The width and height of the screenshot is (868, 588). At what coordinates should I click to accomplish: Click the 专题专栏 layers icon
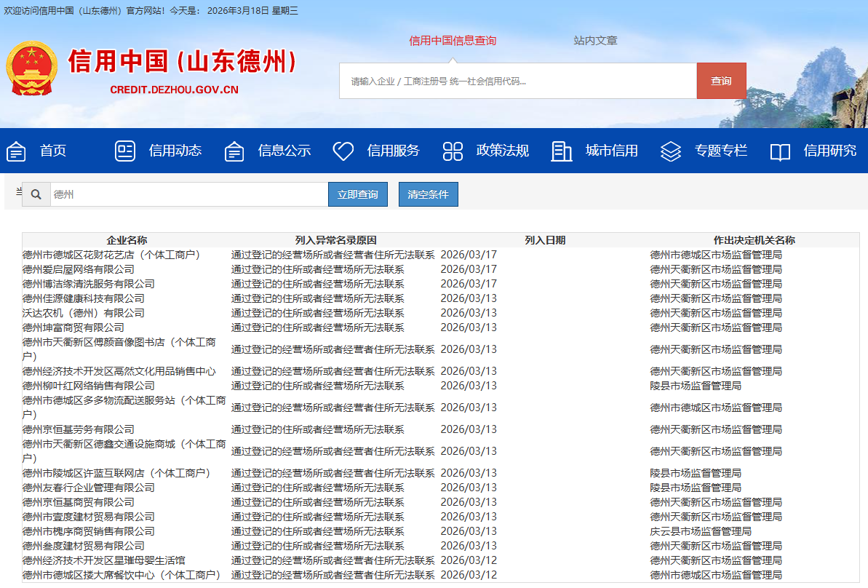pos(670,151)
